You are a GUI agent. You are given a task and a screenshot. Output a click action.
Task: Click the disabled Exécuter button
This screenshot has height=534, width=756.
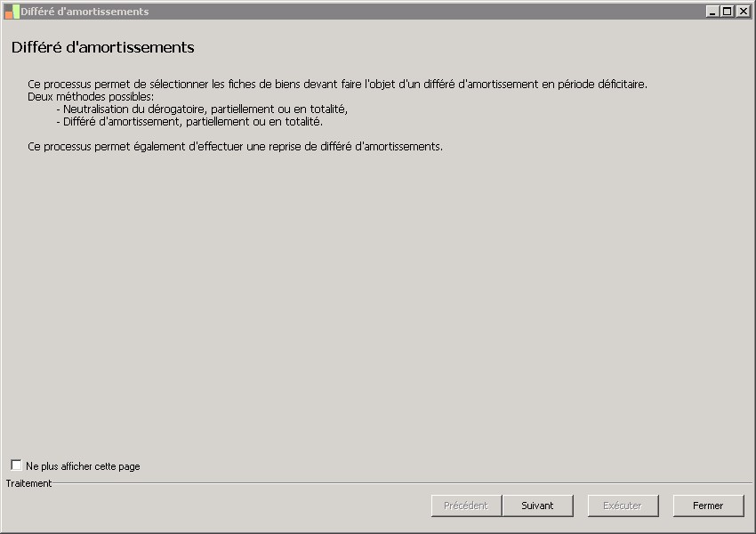(x=623, y=506)
